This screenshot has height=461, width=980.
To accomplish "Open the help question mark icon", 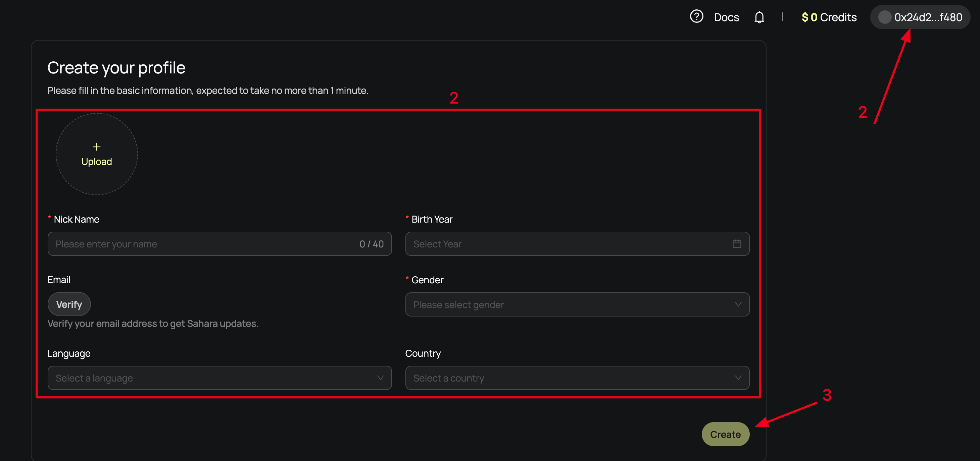I will [x=696, y=17].
